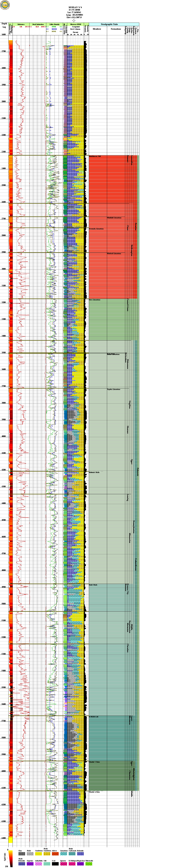Click the "Chester A Zone" label

click(94, 792)
